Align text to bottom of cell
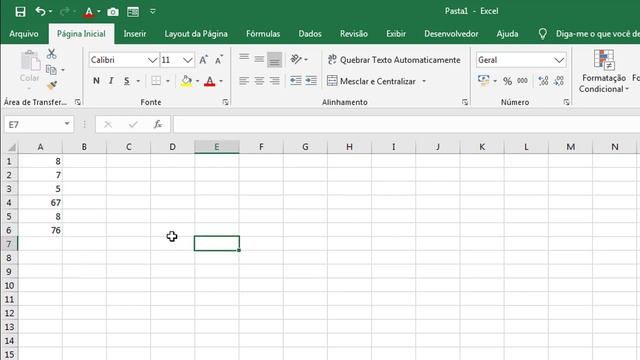 click(275, 60)
